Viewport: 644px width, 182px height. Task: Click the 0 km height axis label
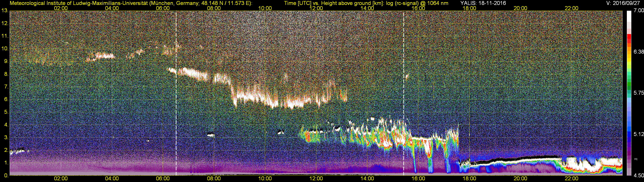(x=6, y=176)
